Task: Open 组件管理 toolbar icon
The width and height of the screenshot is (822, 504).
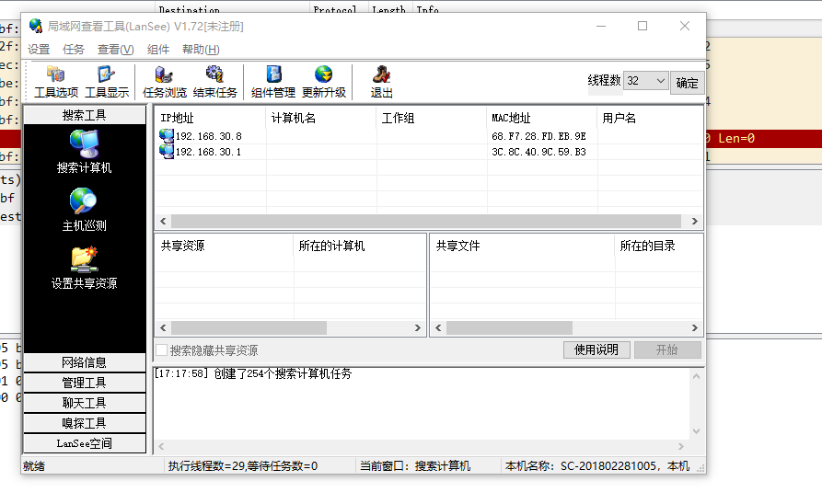Action: 273,82
